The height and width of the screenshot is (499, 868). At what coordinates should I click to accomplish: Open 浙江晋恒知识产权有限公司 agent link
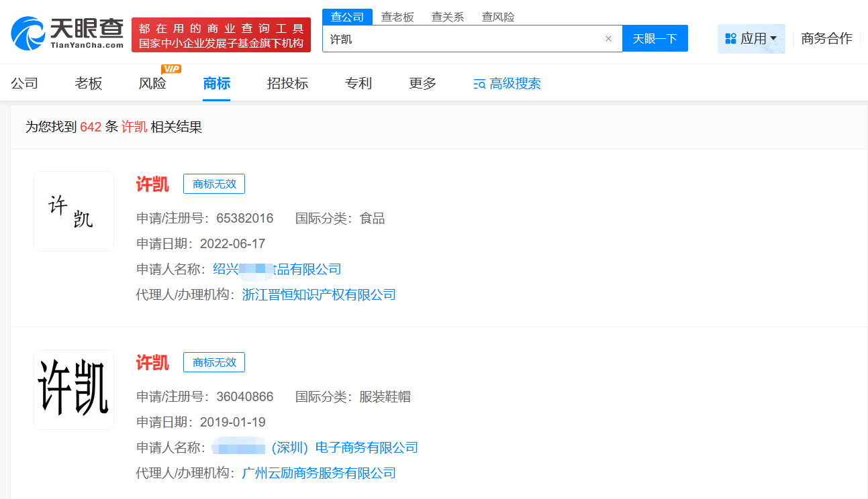coord(319,294)
